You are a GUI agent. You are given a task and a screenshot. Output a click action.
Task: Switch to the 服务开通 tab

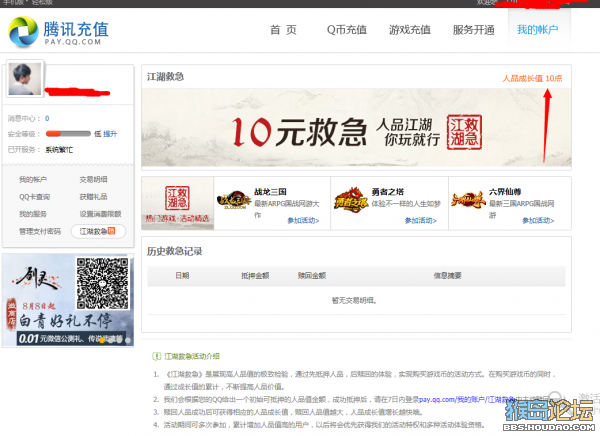pos(473,30)
